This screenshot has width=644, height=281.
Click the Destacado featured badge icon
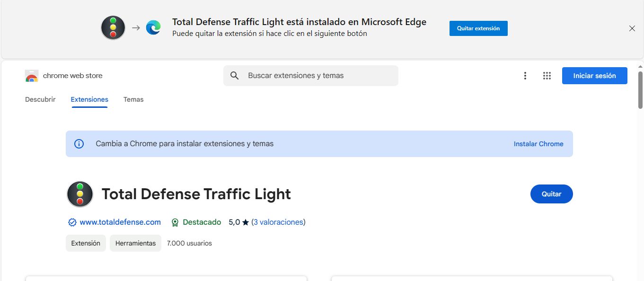click(x=175, y=222)
